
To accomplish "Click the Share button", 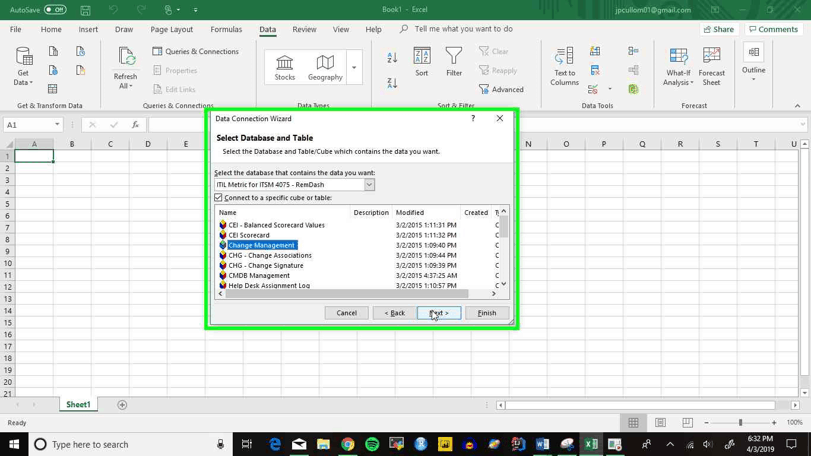I will 719,29.
